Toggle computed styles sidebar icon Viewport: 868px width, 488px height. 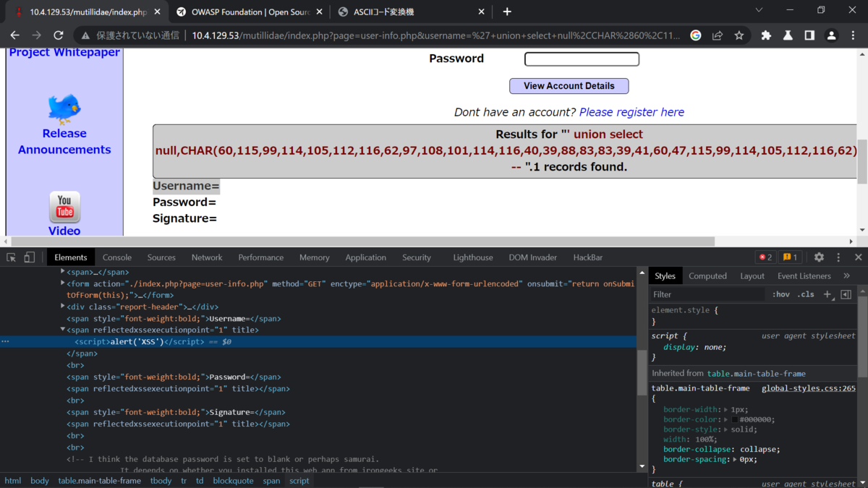pos(846,294)
